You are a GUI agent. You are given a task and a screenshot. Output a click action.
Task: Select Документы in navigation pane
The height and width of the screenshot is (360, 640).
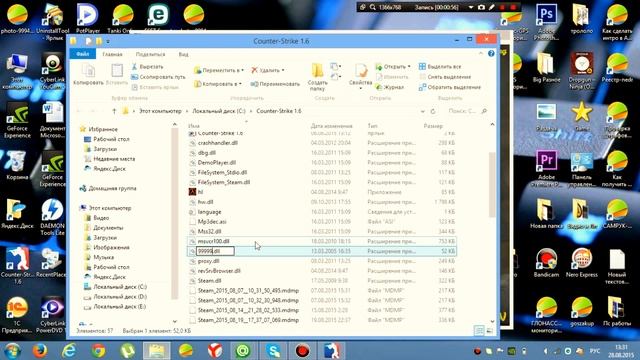point(103,228)
